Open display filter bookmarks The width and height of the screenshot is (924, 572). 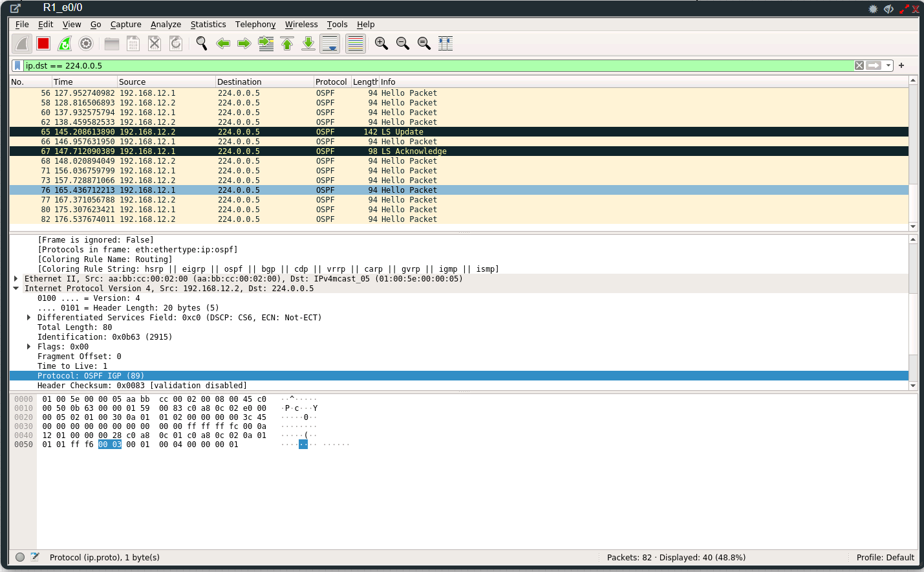[17, 65]
